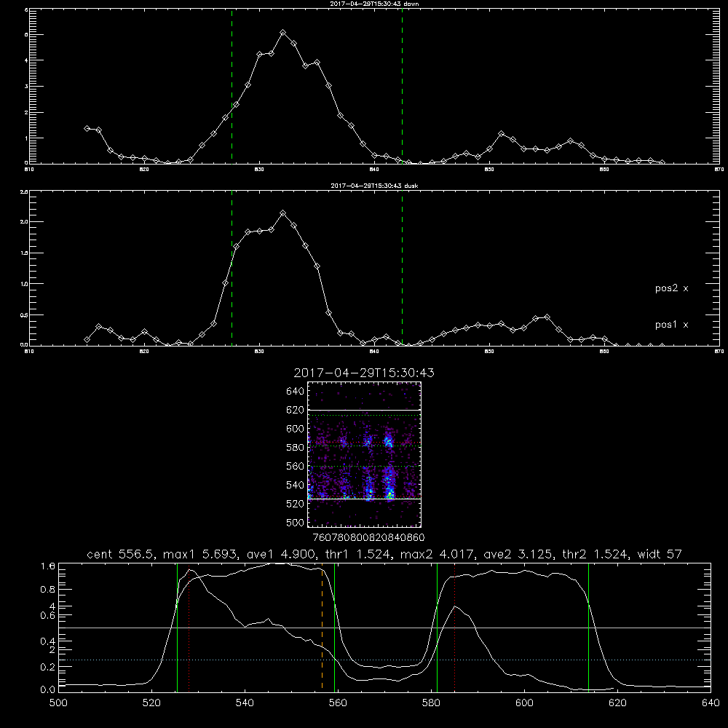Select the 'pos1 x' label
This screenshot has width=728, height=728.
coord(671,325)
